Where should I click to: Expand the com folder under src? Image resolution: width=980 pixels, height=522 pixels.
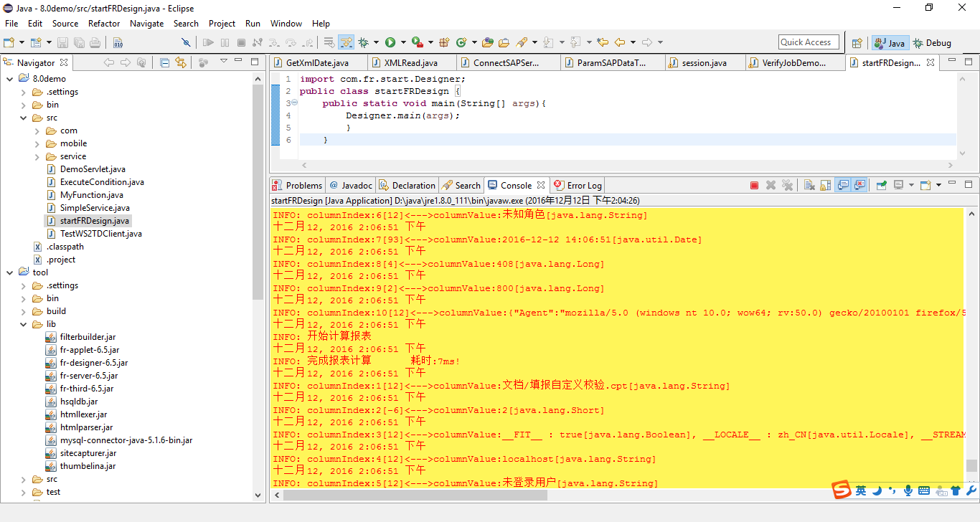(37, 130)
